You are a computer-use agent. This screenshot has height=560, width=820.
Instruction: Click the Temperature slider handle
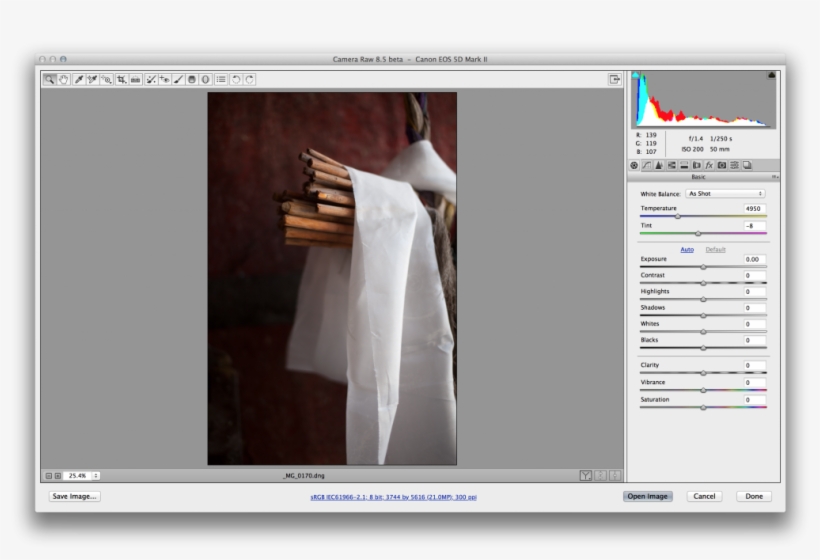677,216
